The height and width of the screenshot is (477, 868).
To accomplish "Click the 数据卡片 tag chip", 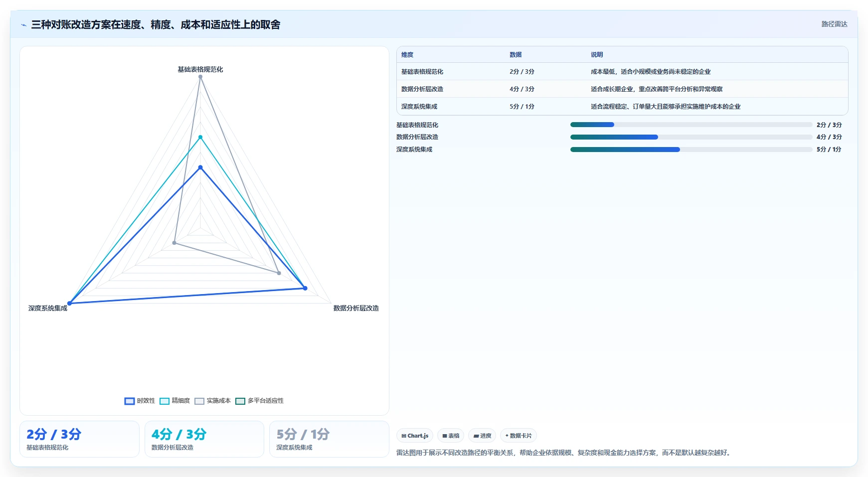I will (x=519, y=436).
